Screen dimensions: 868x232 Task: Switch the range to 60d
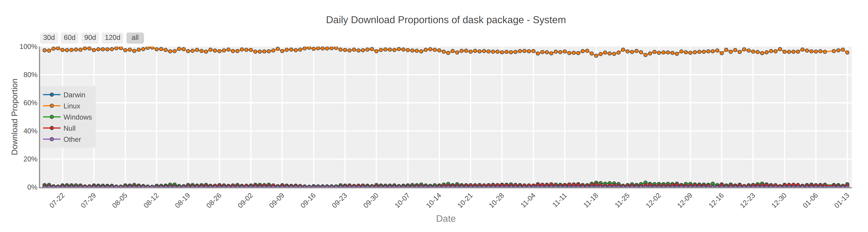tap(69, 38)
